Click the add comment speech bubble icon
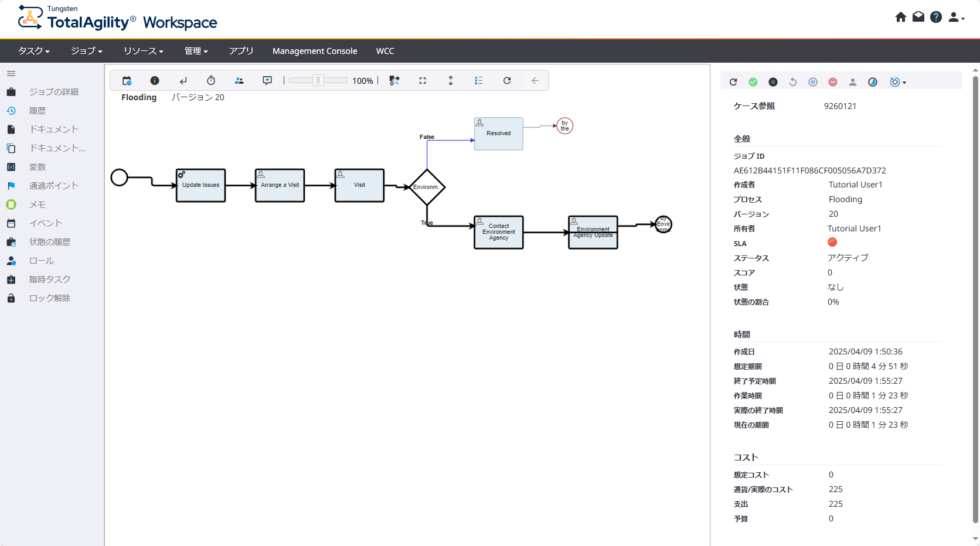This screenshot has width=980, height=546. click(267, 81)
